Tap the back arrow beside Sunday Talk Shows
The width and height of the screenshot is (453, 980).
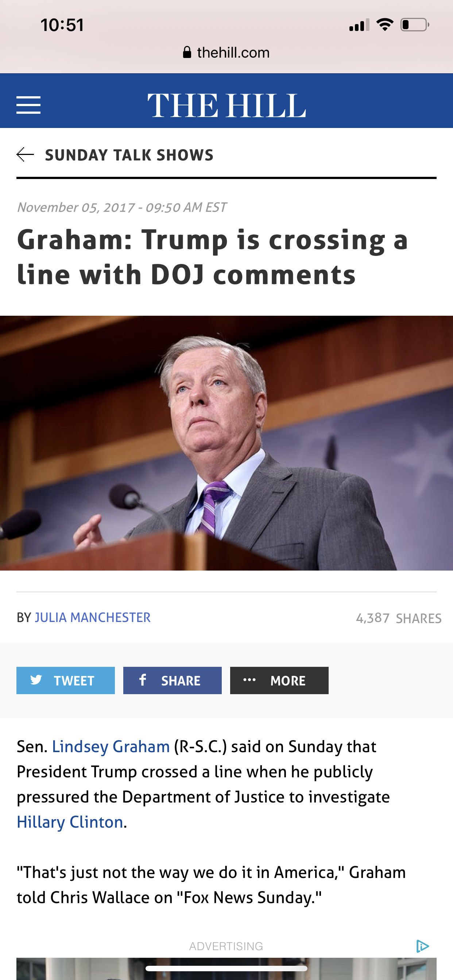tap(25, 155)
